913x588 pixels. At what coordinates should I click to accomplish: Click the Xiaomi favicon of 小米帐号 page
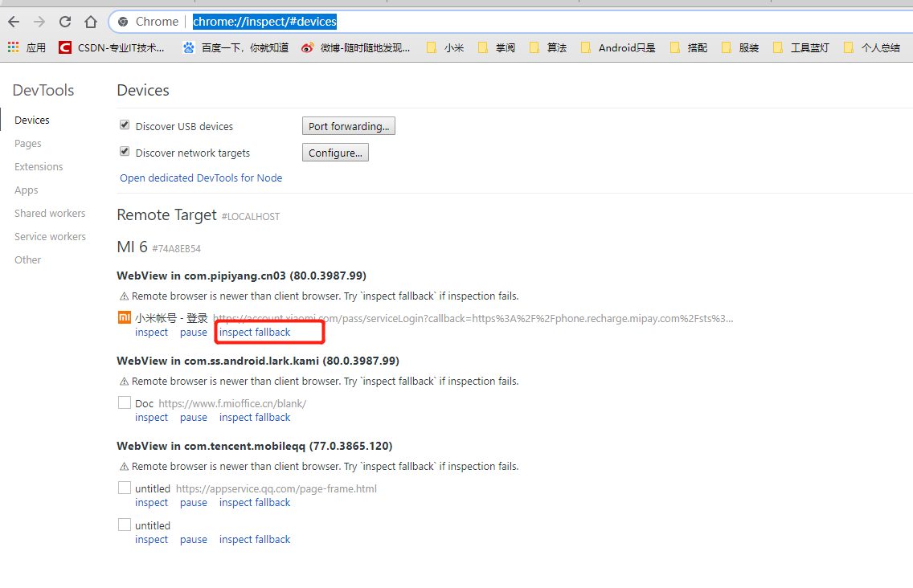click(124, 317)
